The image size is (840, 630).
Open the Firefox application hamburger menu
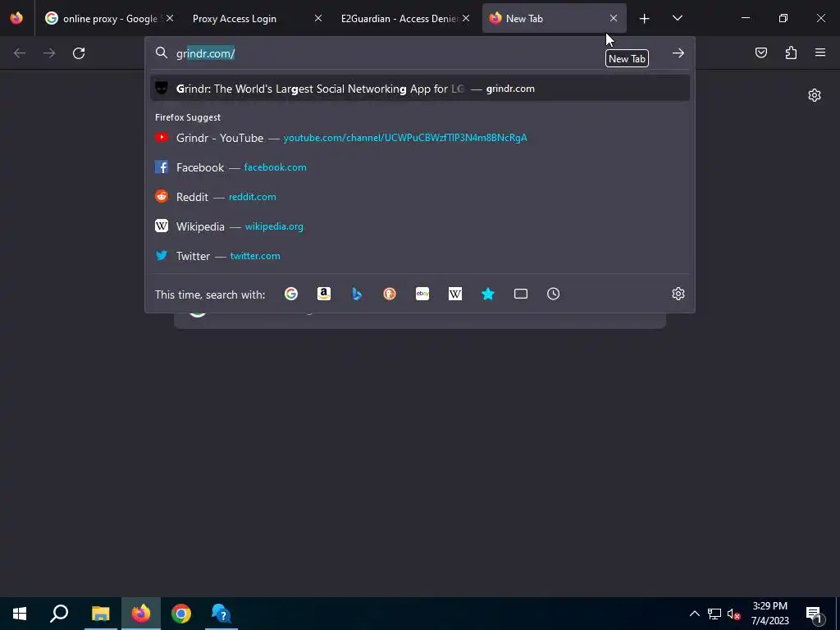tap(820, 52)
